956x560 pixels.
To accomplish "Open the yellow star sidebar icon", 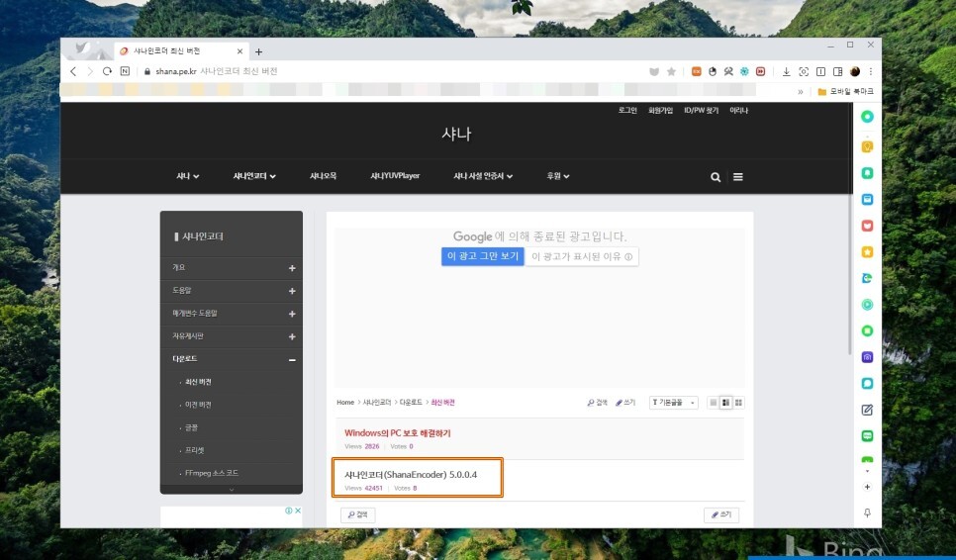I will (x=867, y=251).
